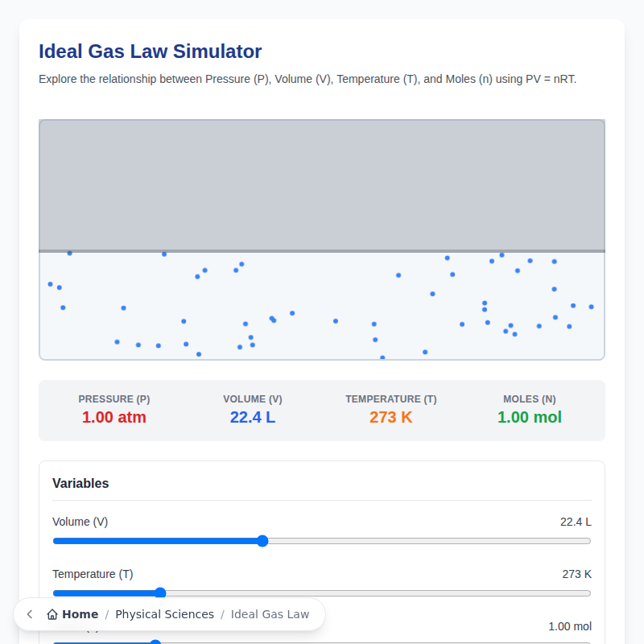Click the unfilled part of the Temperature slider track
This screenshot has height=644, width=644.
[378, 593]
